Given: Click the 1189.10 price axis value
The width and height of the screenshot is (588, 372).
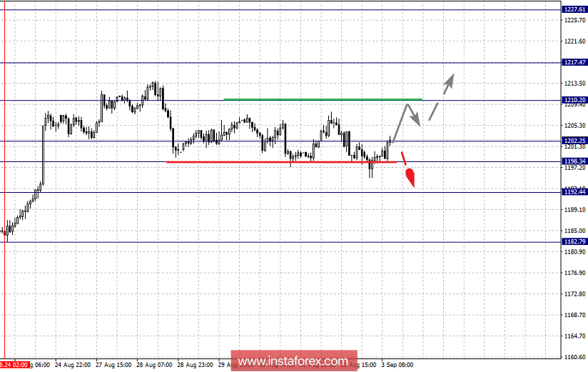Looking at the screenshot, I should 575,210.
